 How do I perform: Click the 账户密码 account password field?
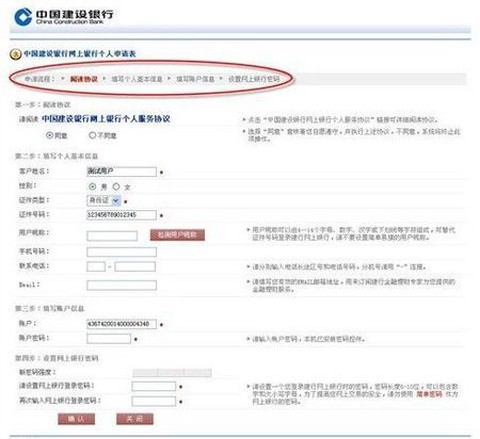(109, 339)
